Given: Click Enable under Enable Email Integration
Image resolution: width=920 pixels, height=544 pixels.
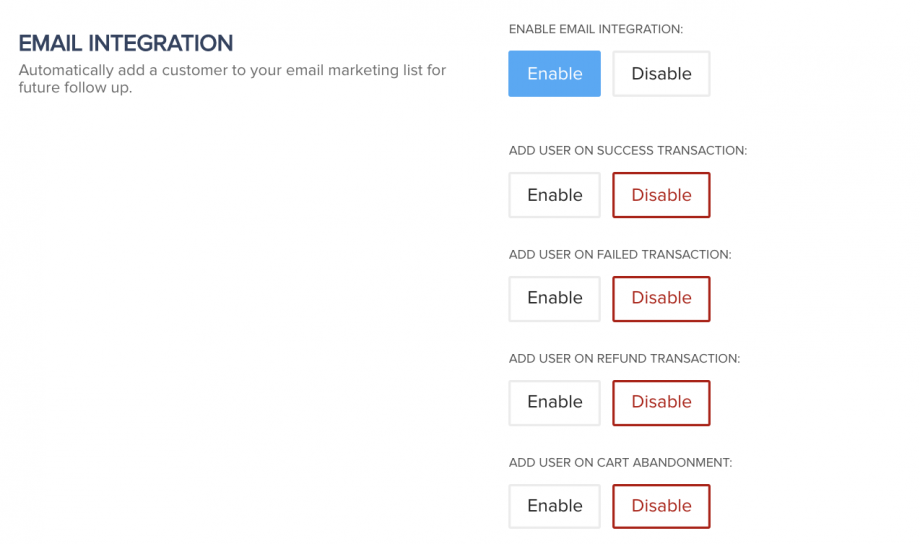Looking at the screenshot, I should point(554,74).
